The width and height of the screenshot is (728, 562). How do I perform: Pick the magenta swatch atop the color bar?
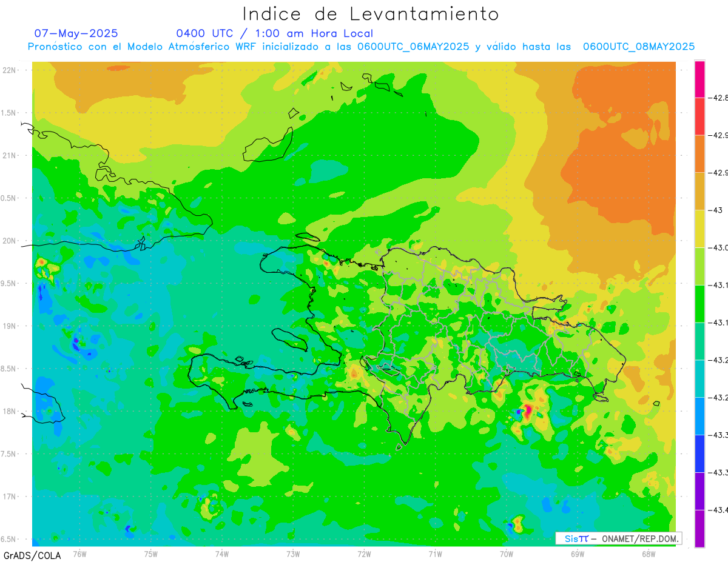pyautogui.click(x=699, y=79)
